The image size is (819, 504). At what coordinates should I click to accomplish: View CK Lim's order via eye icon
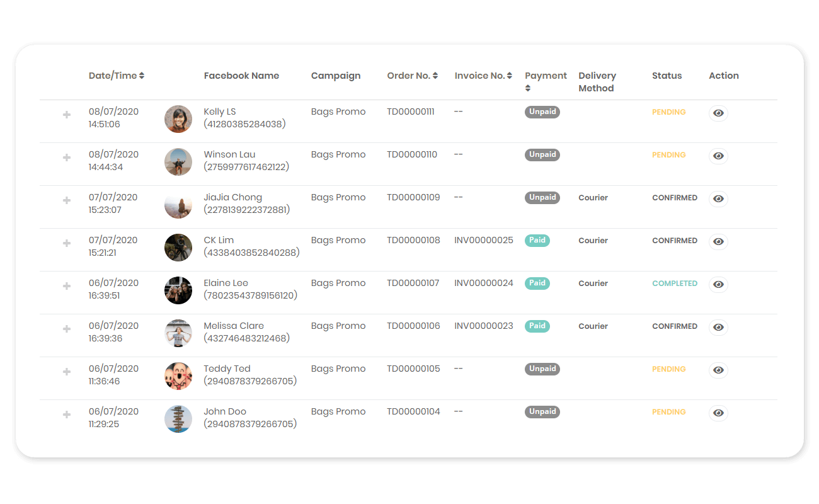[x=718, y=242]
